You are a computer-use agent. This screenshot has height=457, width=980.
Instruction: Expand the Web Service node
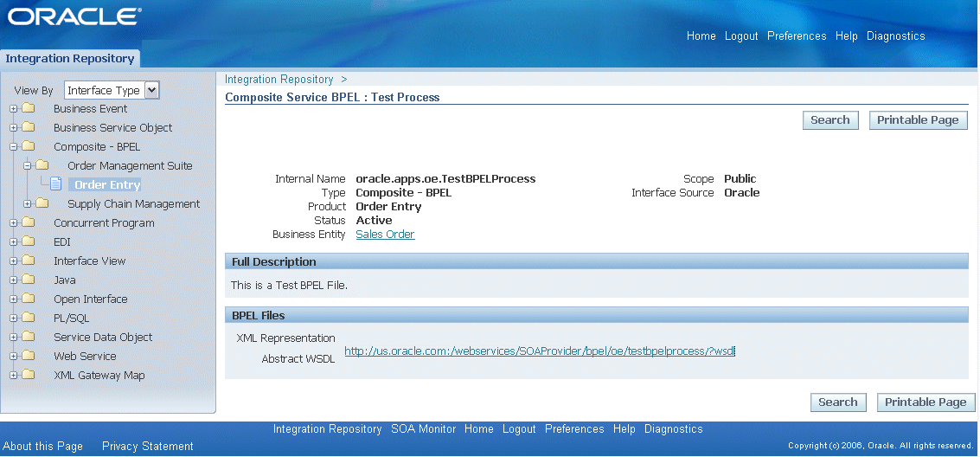click(13, 357)
